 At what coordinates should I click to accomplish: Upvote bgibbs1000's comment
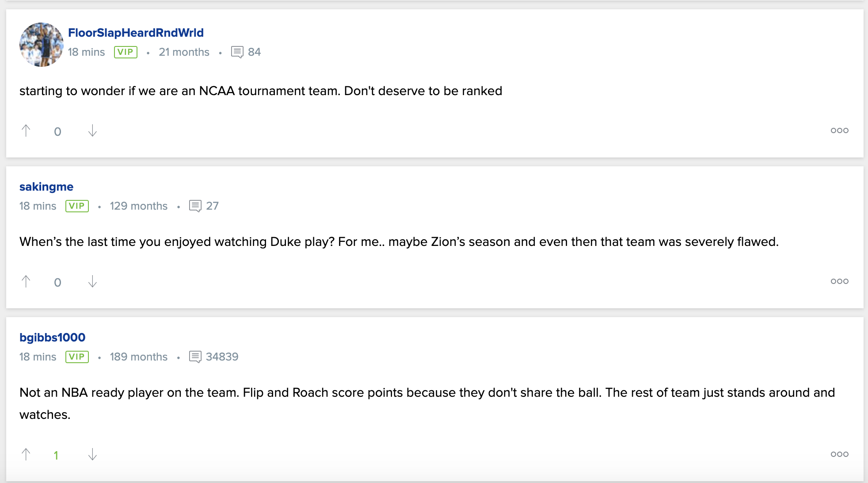click(26, 454)
